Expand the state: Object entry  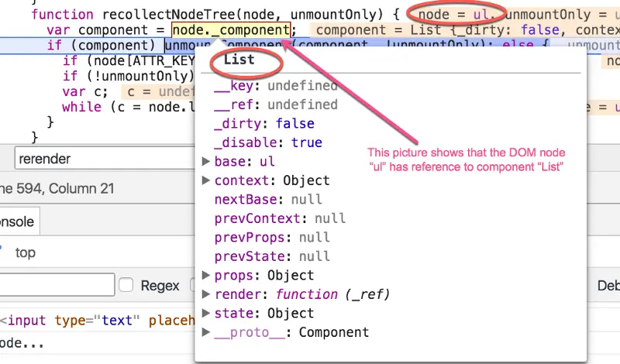coord(205,313)
